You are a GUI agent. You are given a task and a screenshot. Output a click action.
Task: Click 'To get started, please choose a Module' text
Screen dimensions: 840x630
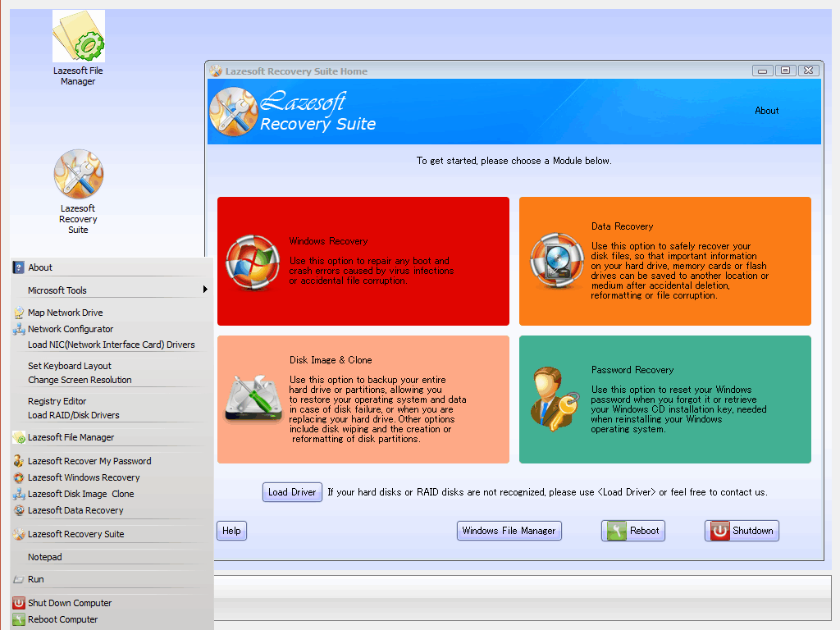514,161
